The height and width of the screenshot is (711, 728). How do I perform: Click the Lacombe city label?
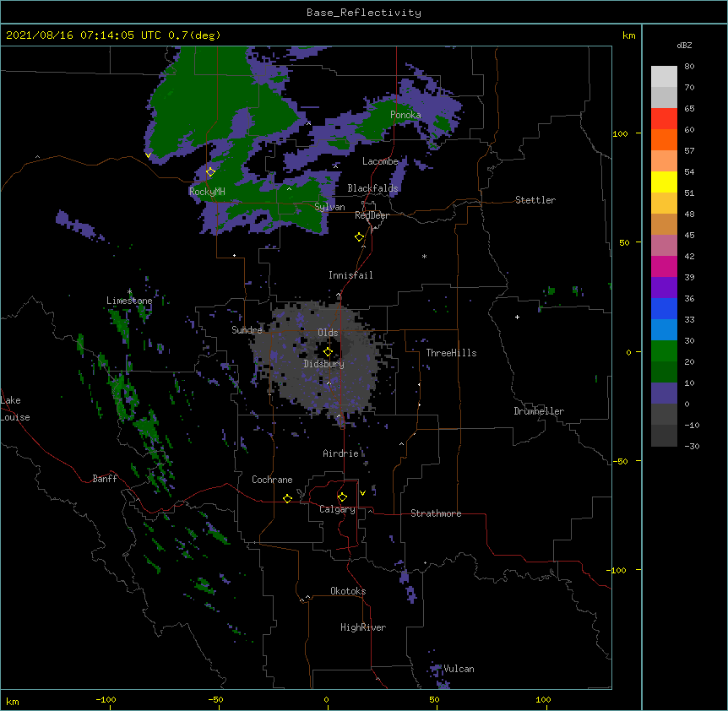tap(380, 161)
